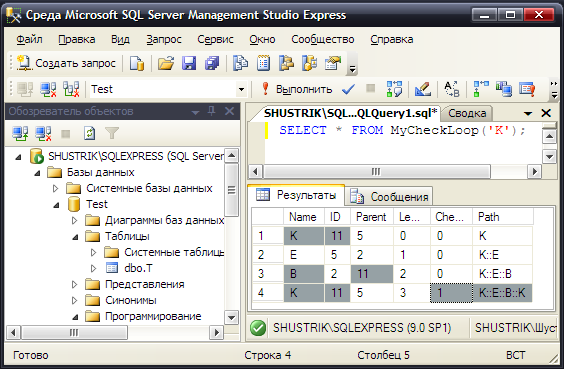The width and height of the screenshot is (564, 369).
Task: Open a file with the yellow folder icon
Action: 166,64
